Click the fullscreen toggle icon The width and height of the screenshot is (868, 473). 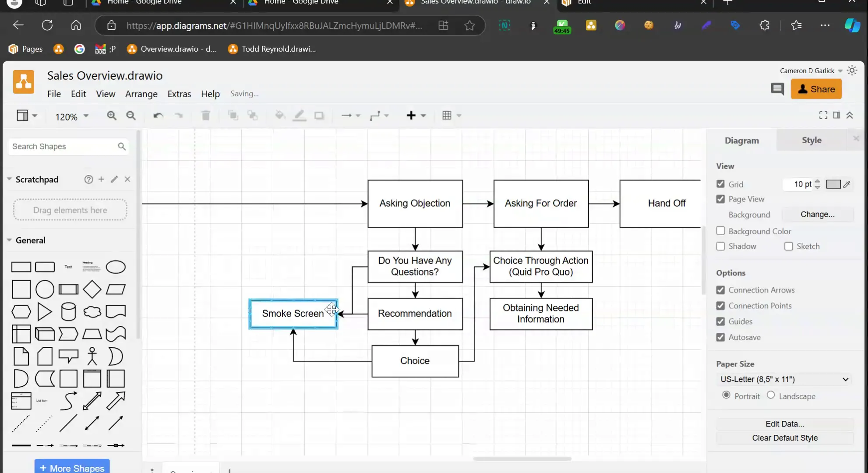823,115
